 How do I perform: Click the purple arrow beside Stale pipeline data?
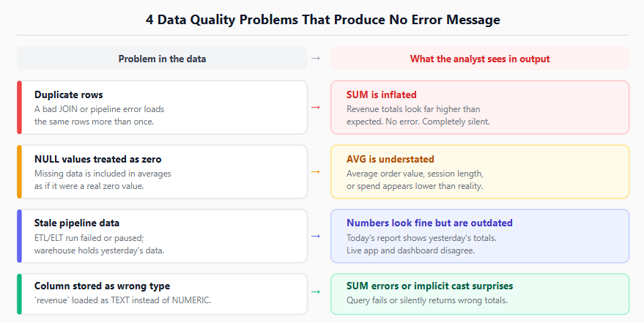coord(316,236)
